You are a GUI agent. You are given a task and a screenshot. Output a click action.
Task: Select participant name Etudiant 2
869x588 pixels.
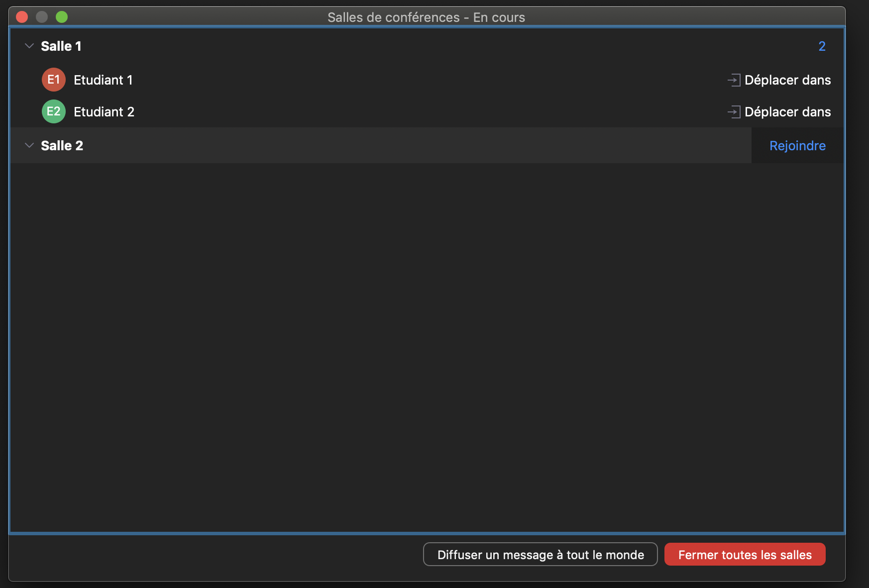coord(104,112)
